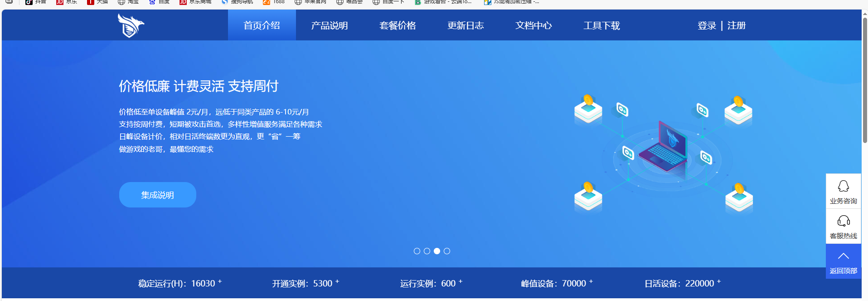Click the line starting 支持按周付费
The width and height of the screenshot is (868, 301).
tap(221, 124)
